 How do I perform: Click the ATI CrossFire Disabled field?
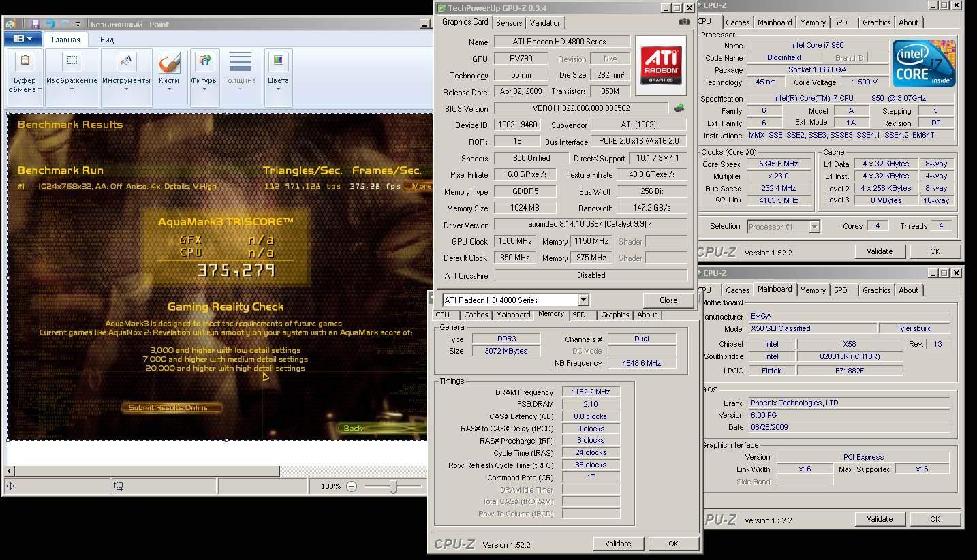pos(591,275)
